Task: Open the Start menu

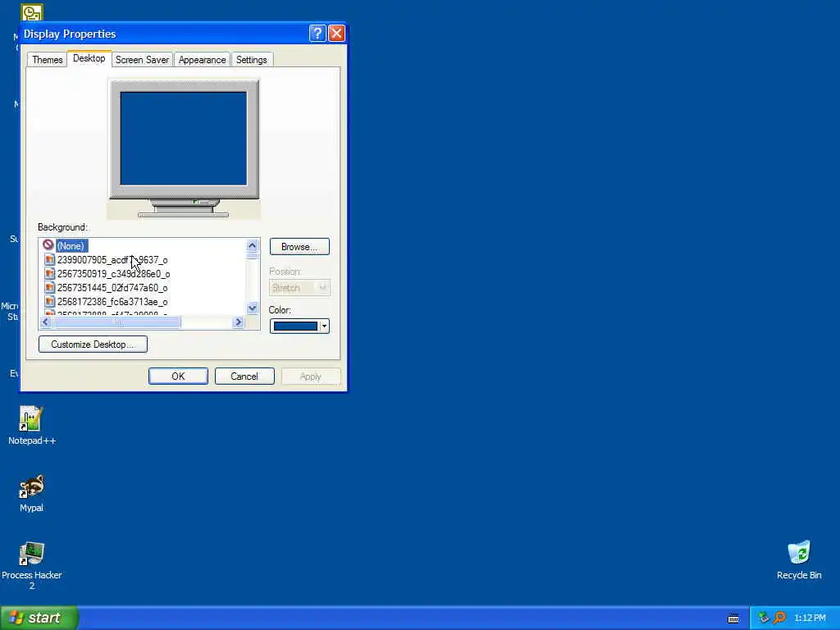Action: [39, 618]
